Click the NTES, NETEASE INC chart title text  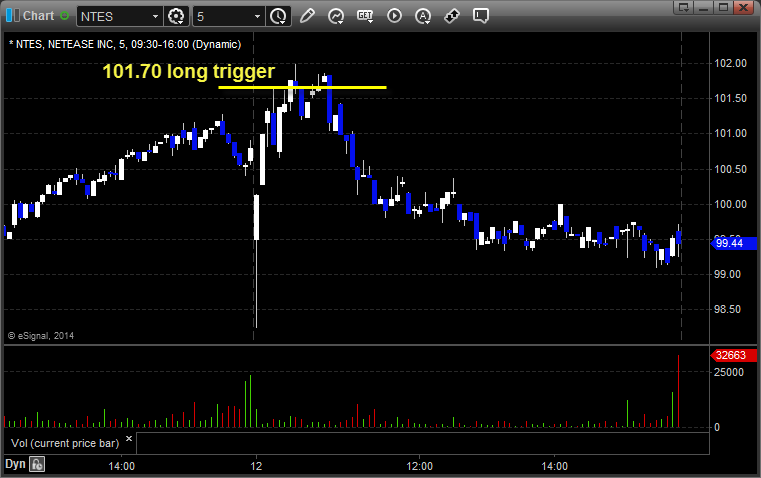coord(125,45)
